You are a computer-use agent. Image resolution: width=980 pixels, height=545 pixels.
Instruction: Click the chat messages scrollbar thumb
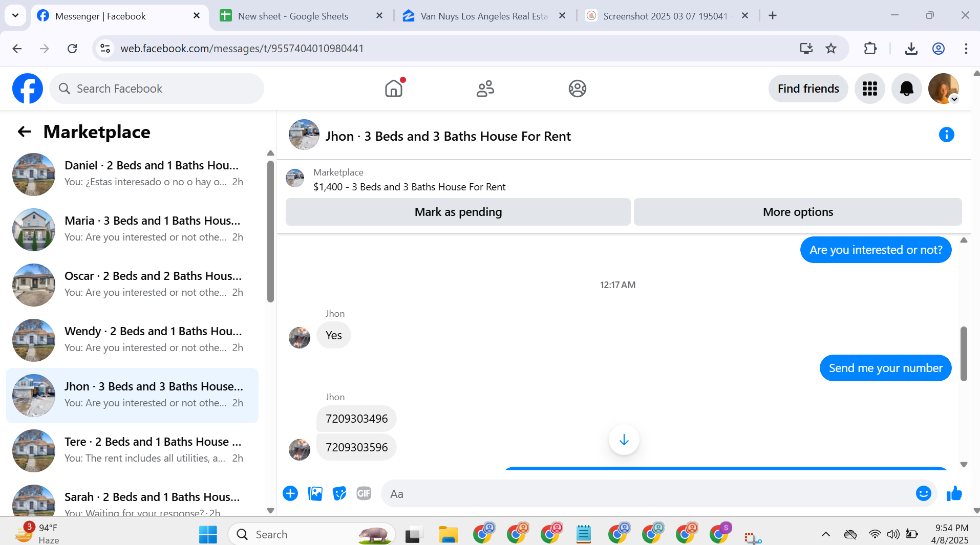964,354
